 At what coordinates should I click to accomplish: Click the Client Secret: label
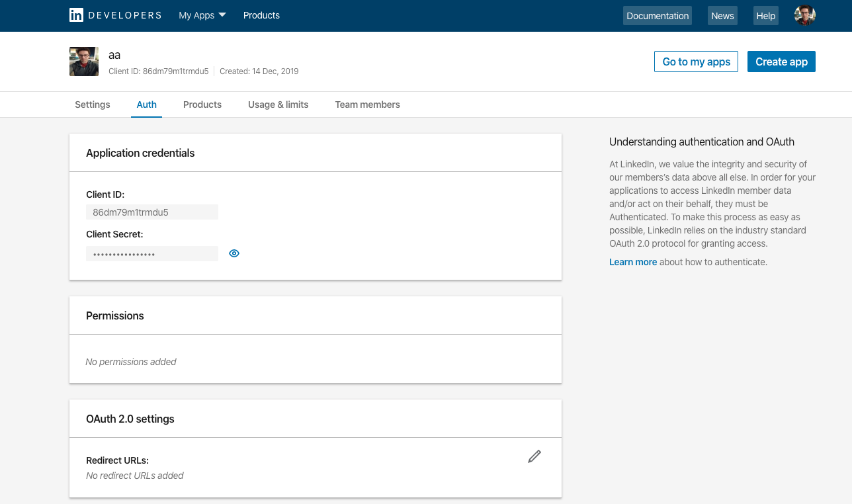coord(114,234)
